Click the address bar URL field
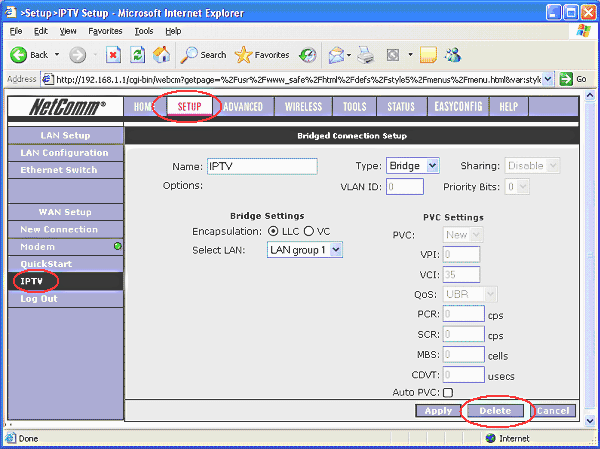The image size is (600, 449). point(298,79)
